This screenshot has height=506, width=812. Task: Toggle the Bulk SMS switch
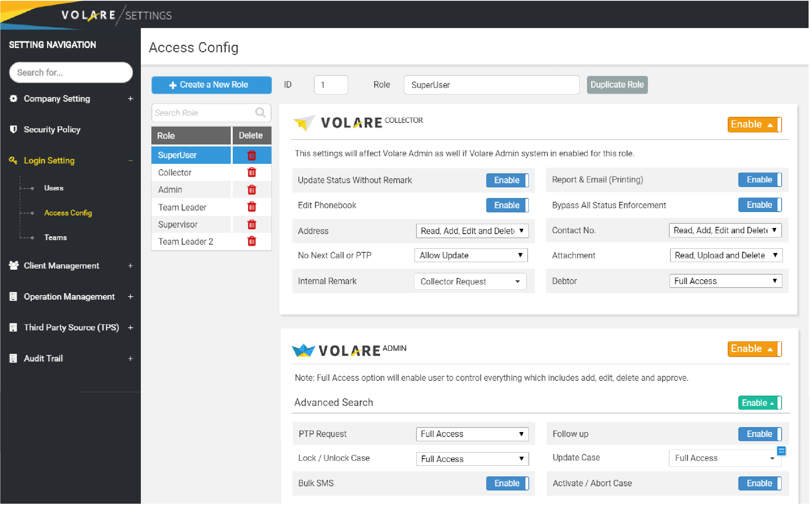[508, 484]
